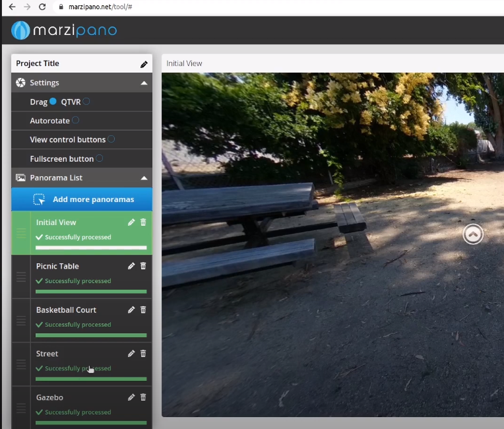
Task: Rename the Initial View panorama
Action: (x=131, y=222)
